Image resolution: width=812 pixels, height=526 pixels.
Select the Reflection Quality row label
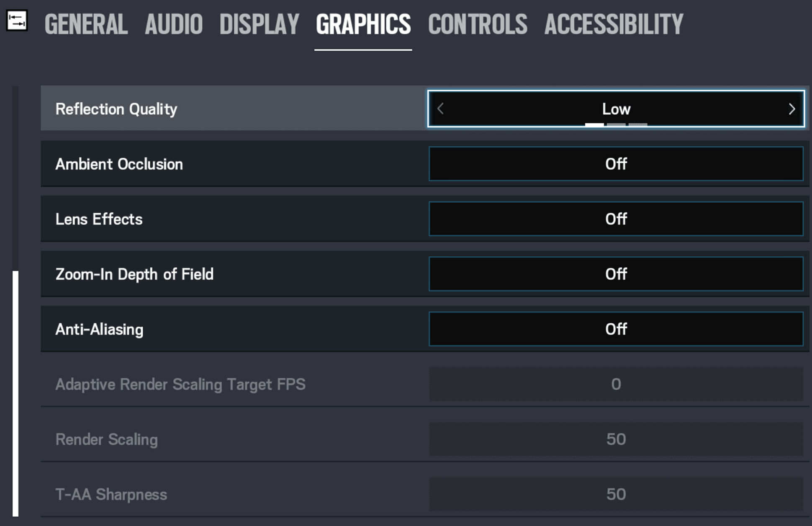116,109
